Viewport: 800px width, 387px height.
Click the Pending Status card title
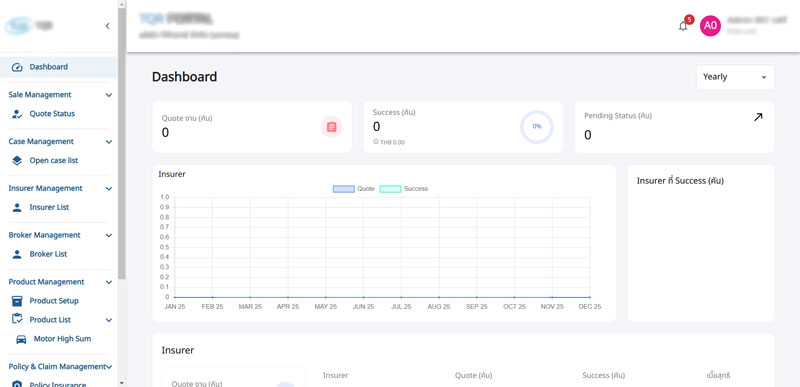coord(618,116)
